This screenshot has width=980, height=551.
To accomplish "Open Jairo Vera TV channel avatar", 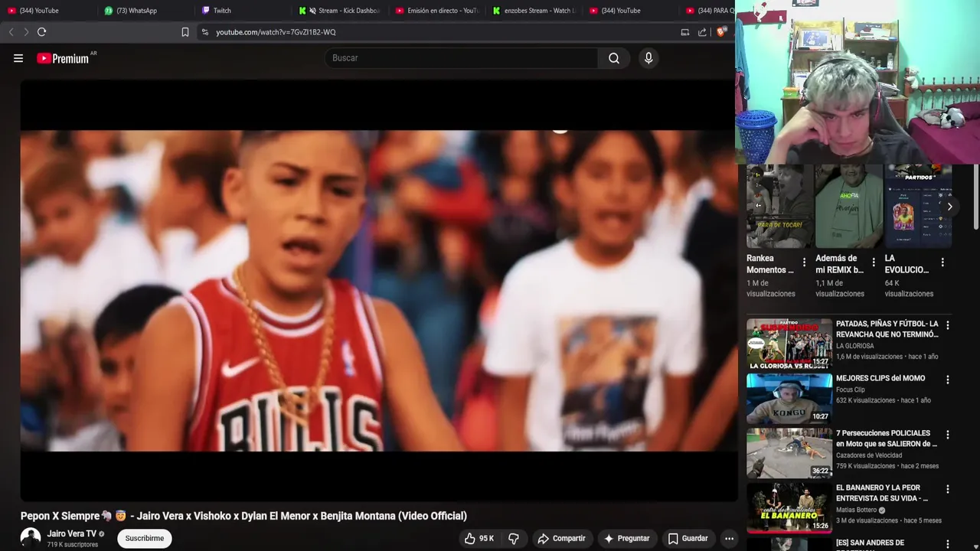I will [31, 538].
